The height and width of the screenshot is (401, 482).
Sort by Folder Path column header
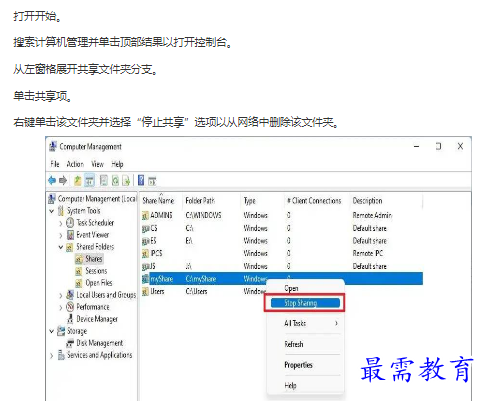click(x=200, y=201)
